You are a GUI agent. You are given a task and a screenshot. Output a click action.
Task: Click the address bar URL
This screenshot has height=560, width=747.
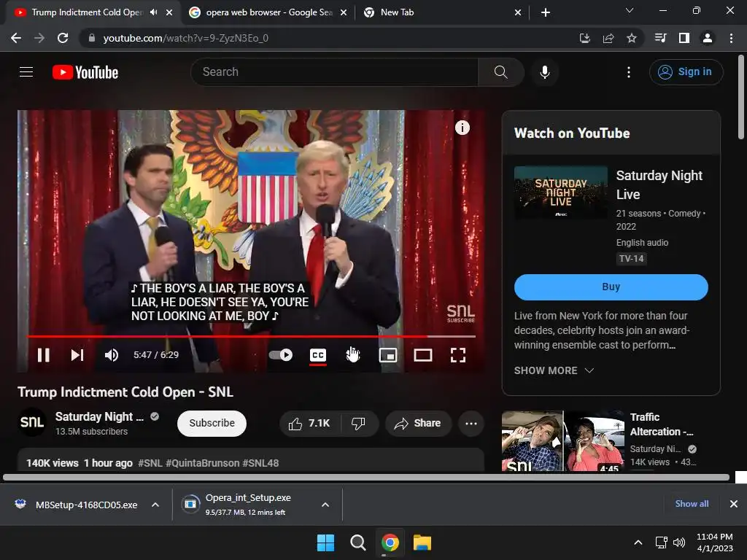pyautogui.click(x=186, y=38)
